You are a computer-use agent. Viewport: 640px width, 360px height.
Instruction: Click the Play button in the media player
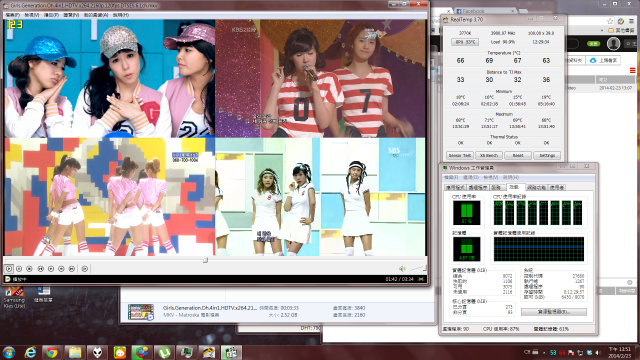(9, 269)
